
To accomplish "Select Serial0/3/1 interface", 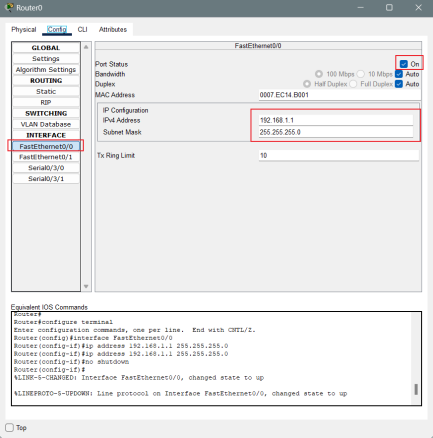I will tap(46, 179).
